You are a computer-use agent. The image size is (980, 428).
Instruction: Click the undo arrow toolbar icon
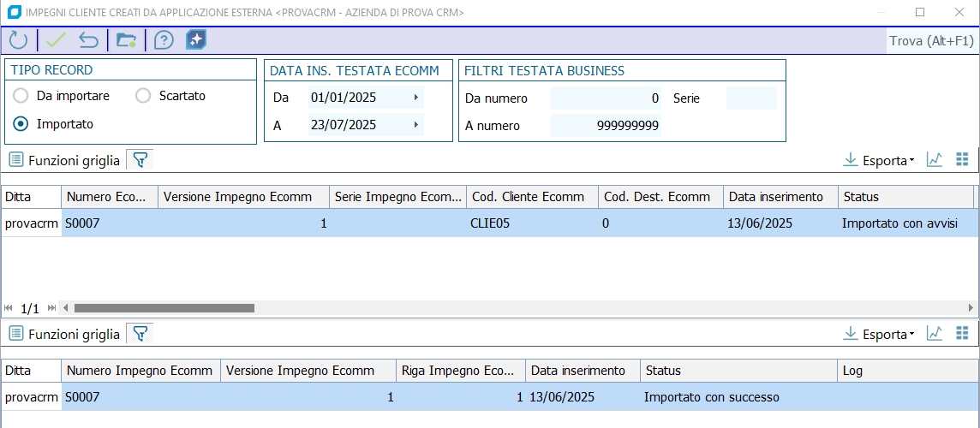pyautogui.click(x=88, y=40)
